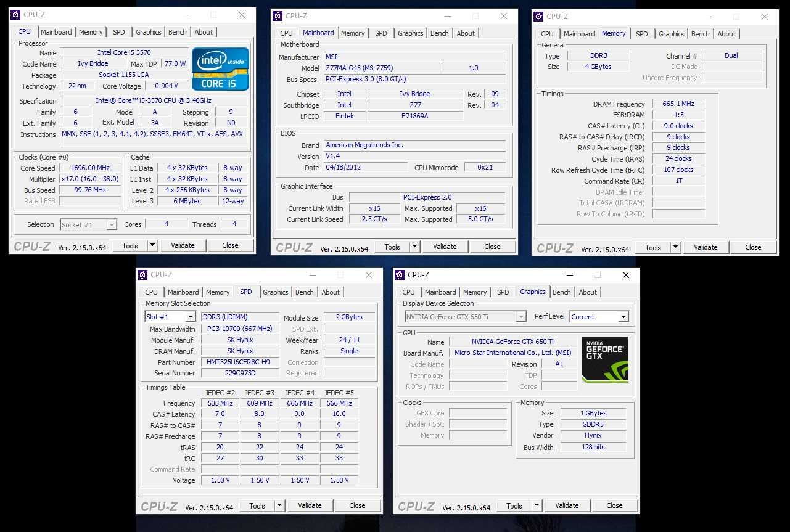Click the Core Speed 1696.00 MHz value
The height and width of the screenshot is (532, 790).
(91, 168)
